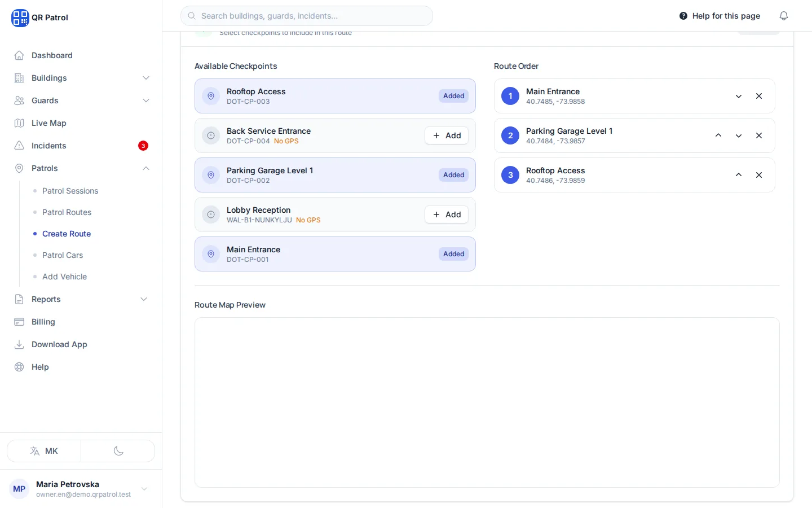Switch language with MK button
Image resolution: width=812 pixels, height=508 pixels.
pyautogui.click(x=44, y=451)
